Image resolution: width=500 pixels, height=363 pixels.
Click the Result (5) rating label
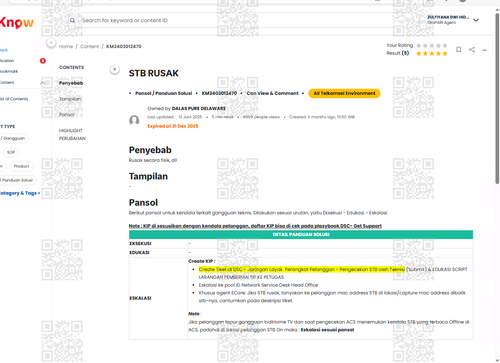tap(397, 53)
